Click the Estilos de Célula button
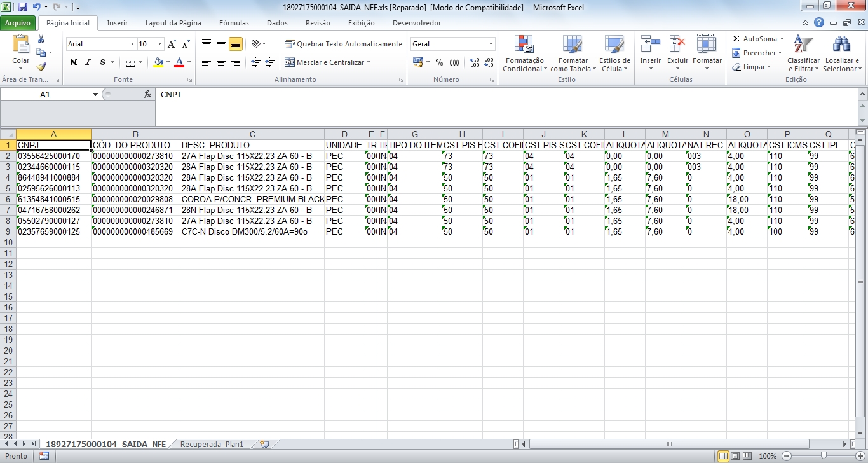 [614, 53]
